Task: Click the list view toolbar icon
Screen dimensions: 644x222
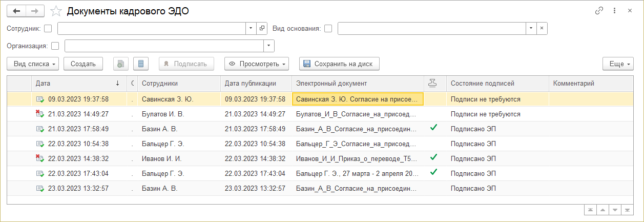Action: [141, 64]
